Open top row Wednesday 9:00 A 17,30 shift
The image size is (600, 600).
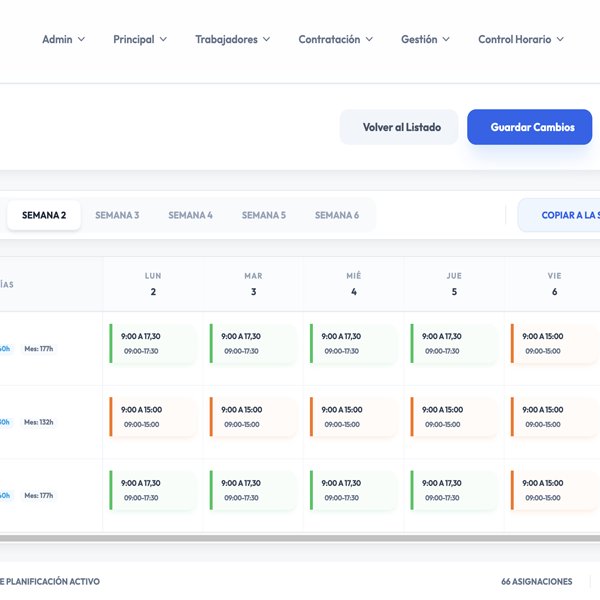coord(354,343)
